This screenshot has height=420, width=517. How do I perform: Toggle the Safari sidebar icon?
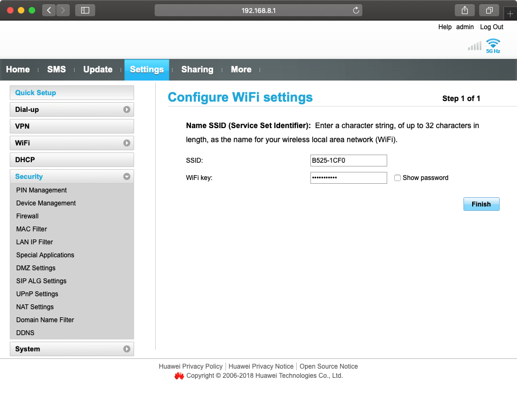(x=85, y=10)
